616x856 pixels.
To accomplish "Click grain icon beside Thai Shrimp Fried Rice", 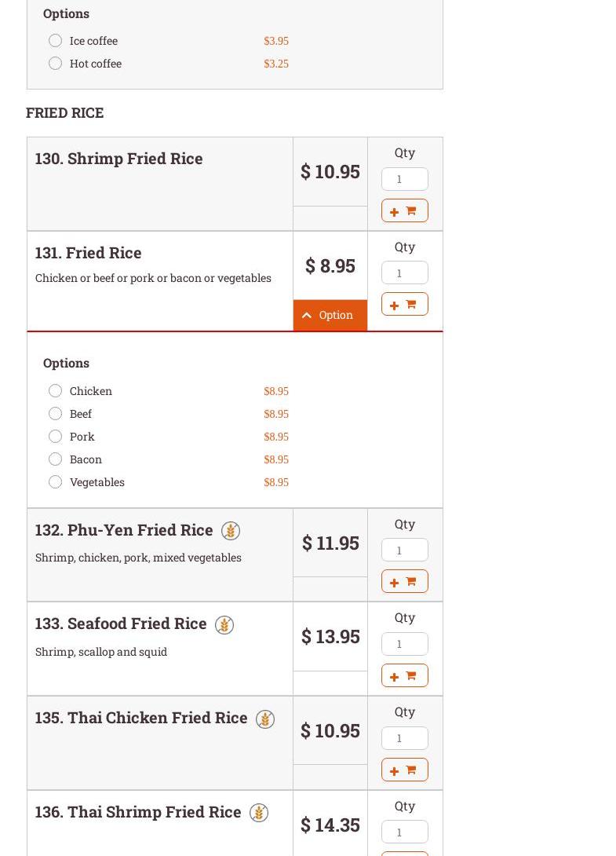I will point(258,813).
